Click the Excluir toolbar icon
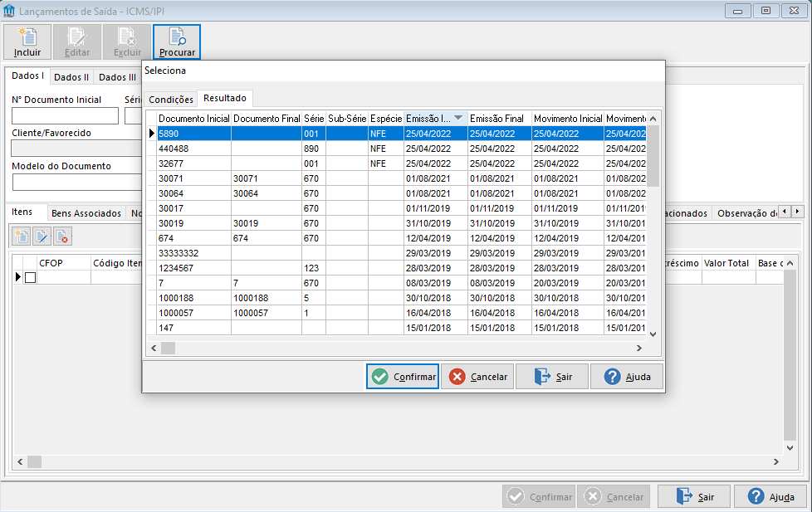Viewport: 812px width, 512px height. point(127,42)
